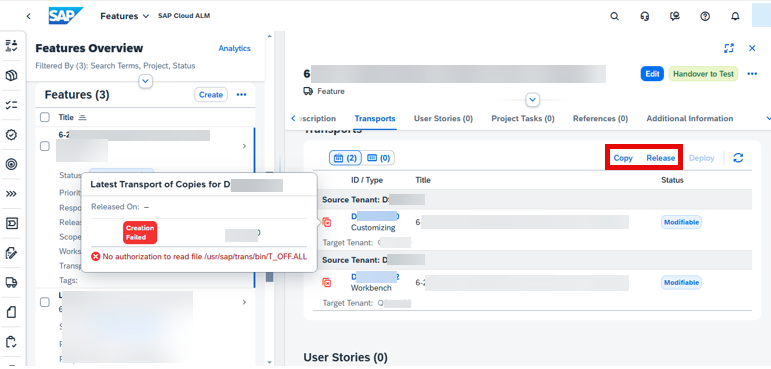
Task: Open the support headset icon
Action: [x=645, y=16]
